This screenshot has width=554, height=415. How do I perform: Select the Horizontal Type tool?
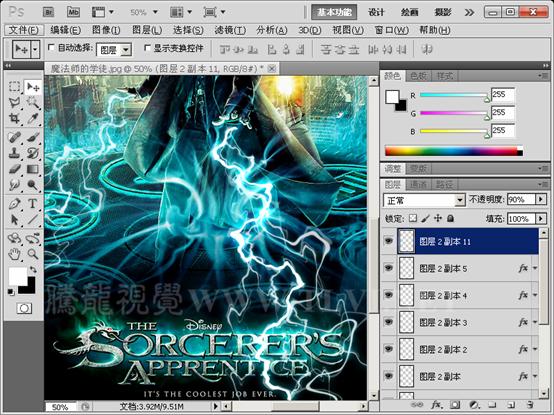pyautogui.click(x=33, y=204)
